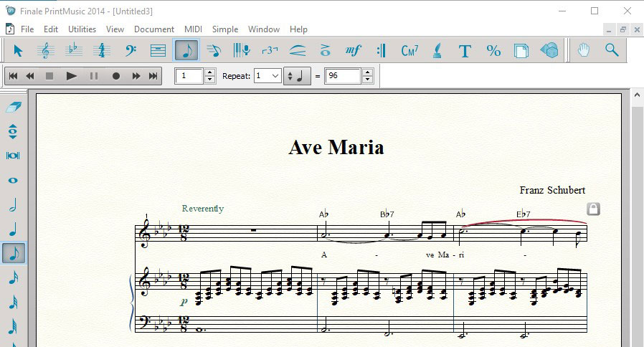Select the Articulation tool
Screen dimensions: 644x347
click(x=326, y=50)
